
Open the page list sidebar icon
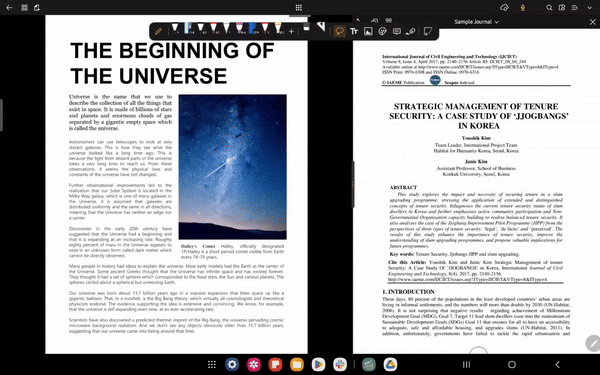574,7
